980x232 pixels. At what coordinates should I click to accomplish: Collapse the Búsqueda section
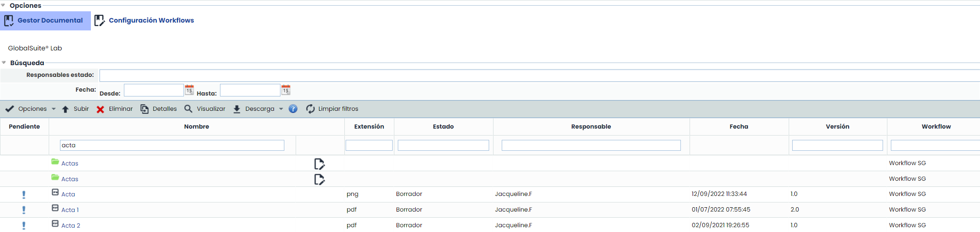point(4,63)
